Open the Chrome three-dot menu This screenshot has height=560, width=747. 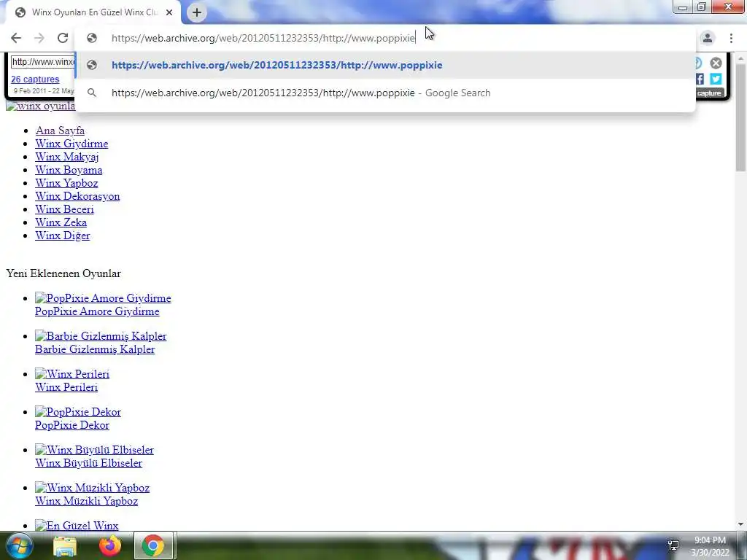(731, 38)
